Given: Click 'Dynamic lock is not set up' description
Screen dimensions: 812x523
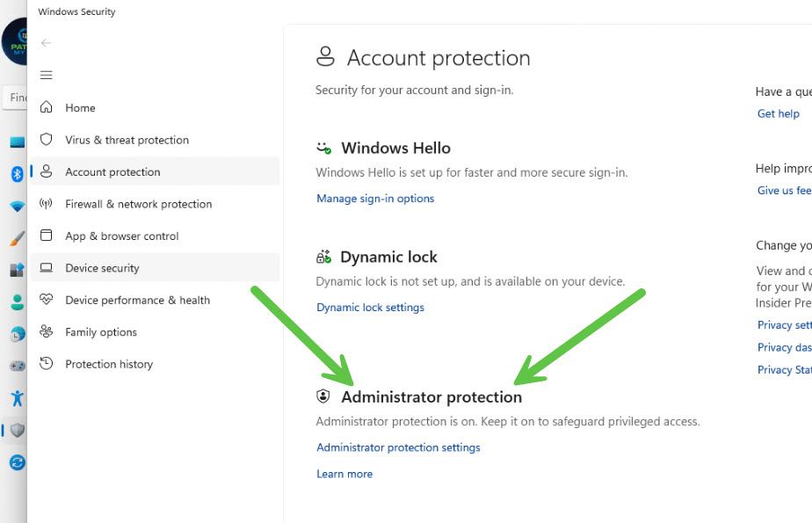Looking at the screenshot, I should 470,281.
